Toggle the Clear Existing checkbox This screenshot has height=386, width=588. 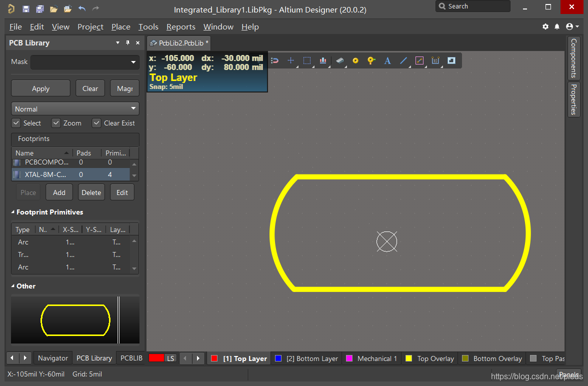tap(96, 123)
